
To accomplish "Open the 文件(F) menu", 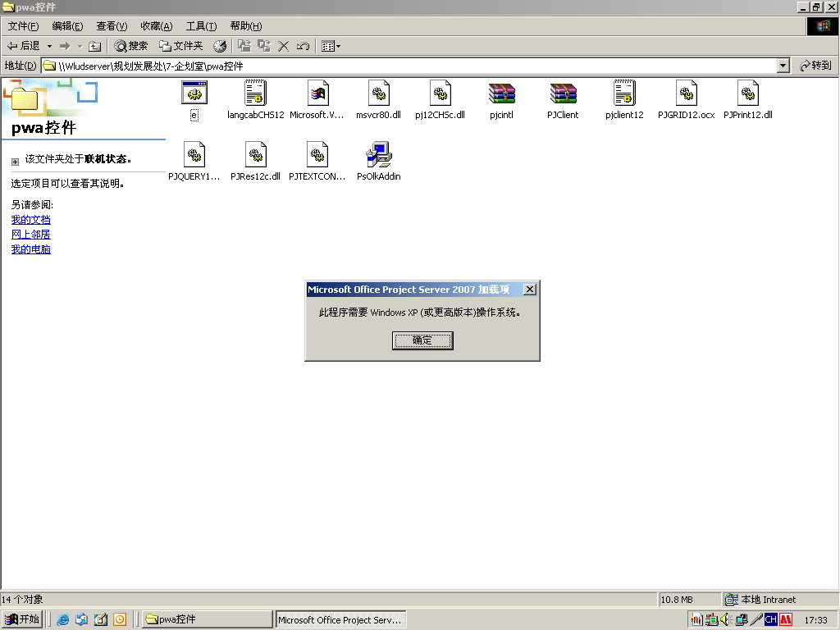I will click(x=24, y=26).
